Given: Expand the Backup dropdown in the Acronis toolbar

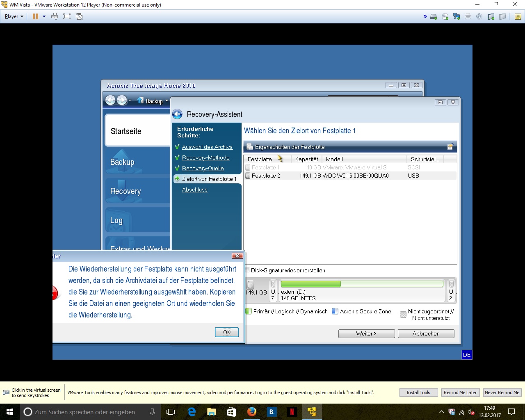Looking at the screenshot, I should [167, 101].
